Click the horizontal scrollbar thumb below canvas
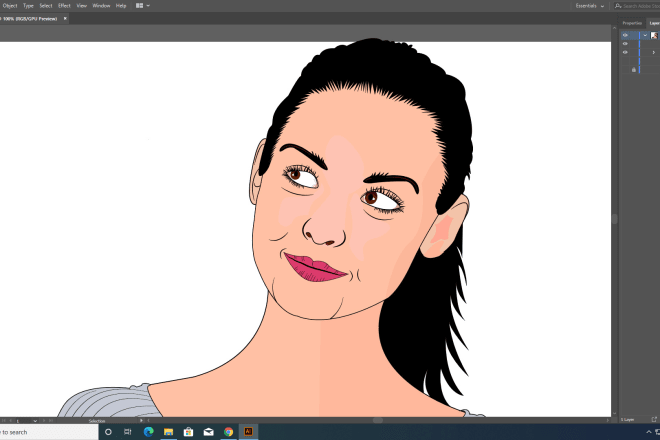Image resolution: width=660 pixels, height=440 pixels. coord(378,420)
